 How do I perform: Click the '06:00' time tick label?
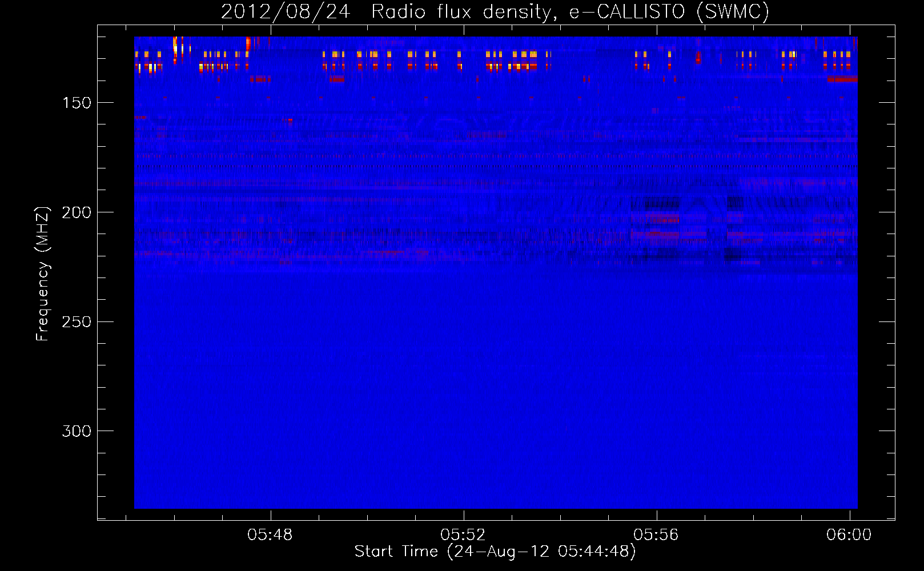click(x=849, y=534)
